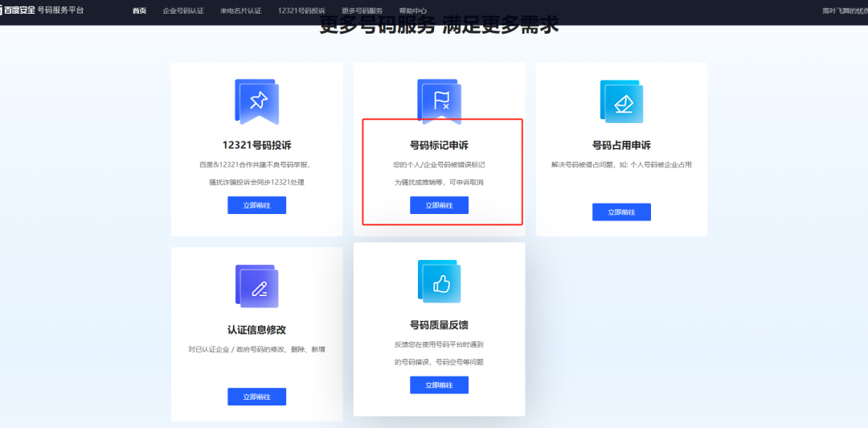868x428 pixels.
Task: Click text 反馈您在使用号码平台时遇到
Action: (440, 344)
